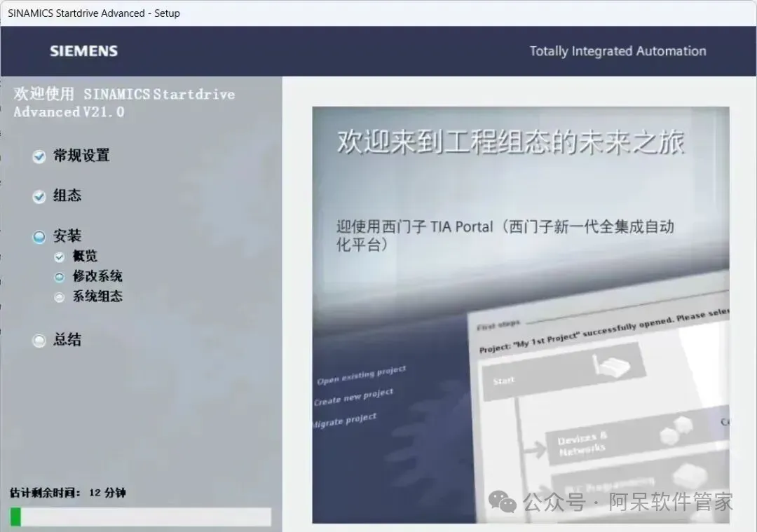757x532 pixels.
Task: Select the 组态 step label
Action: tap(67, 196)
